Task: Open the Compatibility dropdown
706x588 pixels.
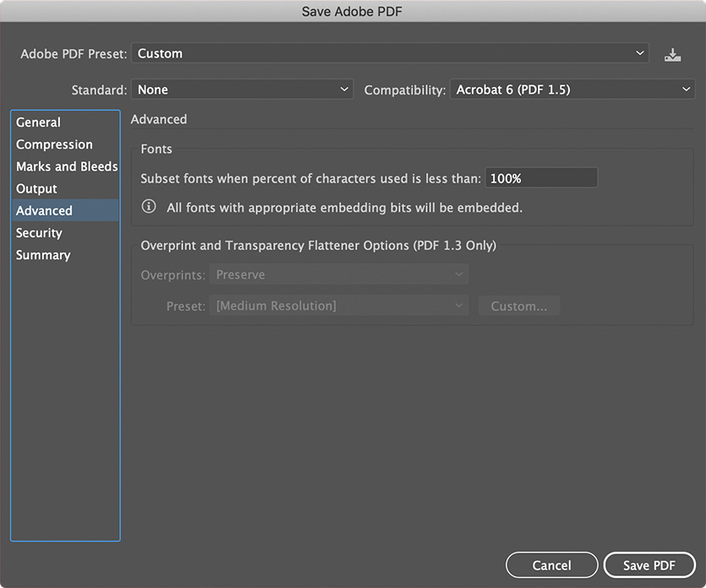Action: (572, 90)
